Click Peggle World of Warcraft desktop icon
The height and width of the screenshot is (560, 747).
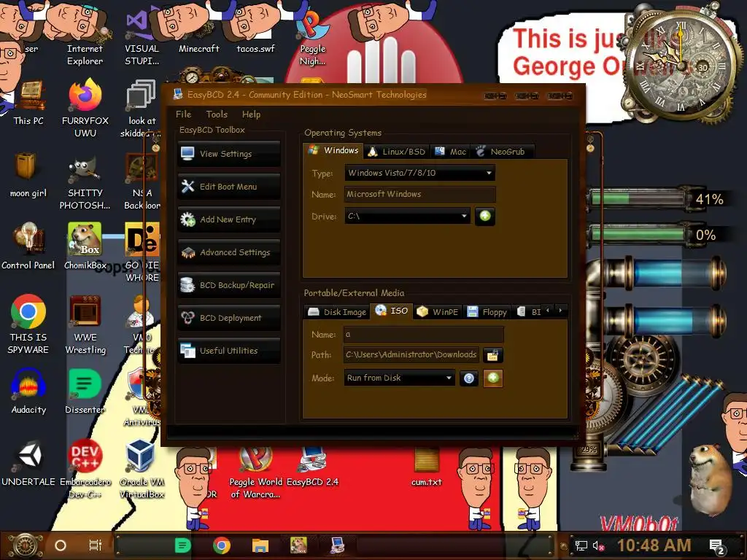coord(256,472)
